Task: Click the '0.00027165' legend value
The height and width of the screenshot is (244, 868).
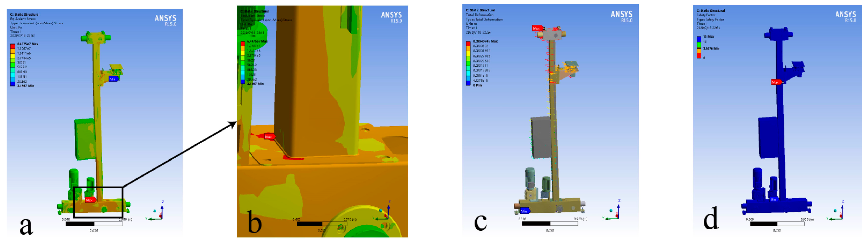Action: [481, 56]
